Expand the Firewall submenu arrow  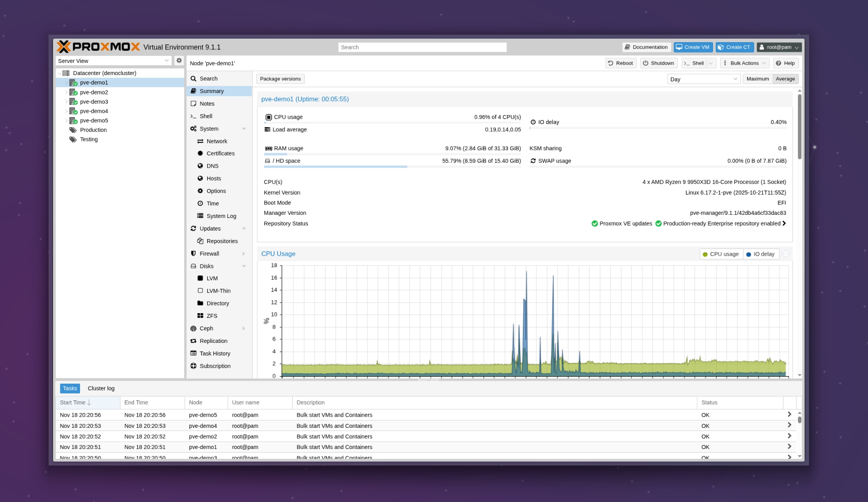[244, 253]
